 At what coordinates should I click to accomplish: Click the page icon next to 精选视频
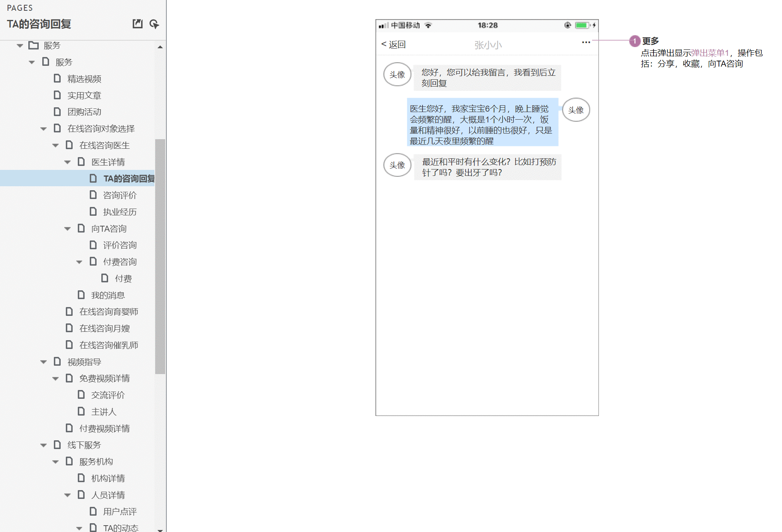click(x=57, y=79)
